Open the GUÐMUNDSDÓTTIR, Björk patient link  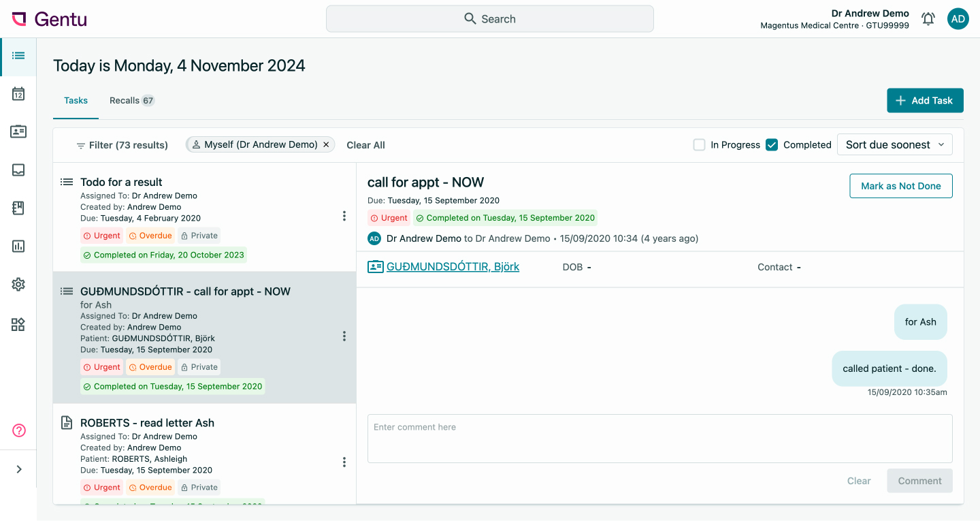point(453,267)
